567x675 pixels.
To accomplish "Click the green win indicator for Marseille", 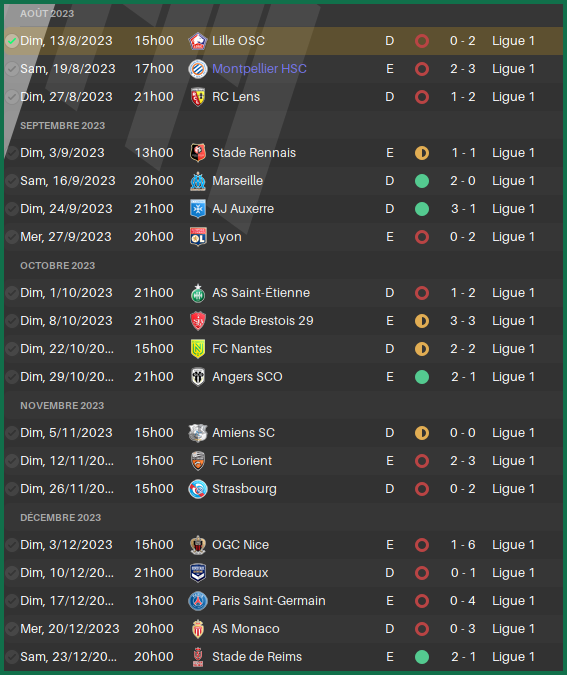I will coord(422,181).
